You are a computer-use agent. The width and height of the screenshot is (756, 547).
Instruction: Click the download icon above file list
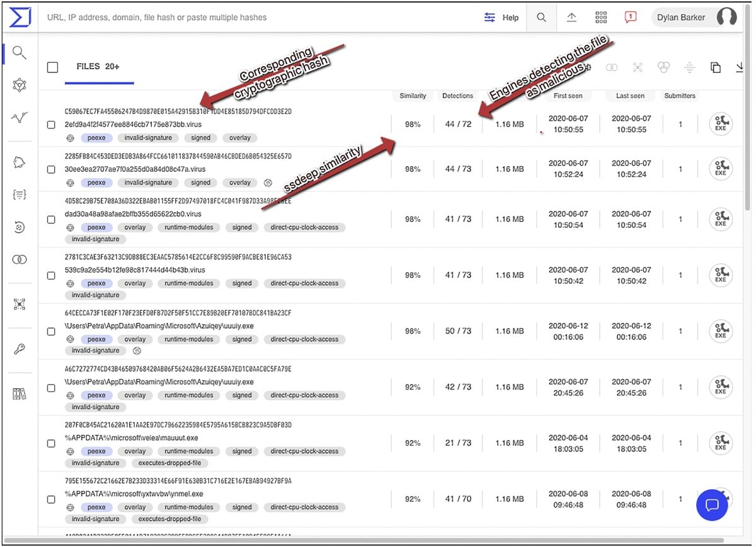pos(740,67)
